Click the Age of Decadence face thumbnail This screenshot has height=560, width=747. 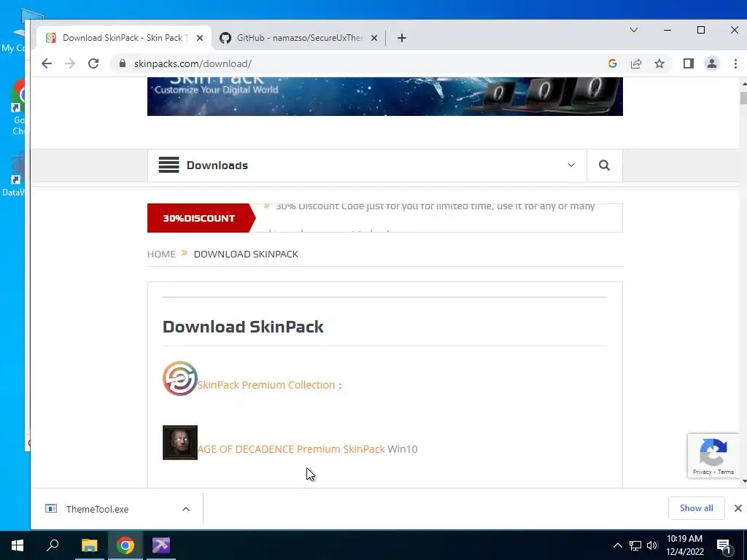click(x=180, y=443)
